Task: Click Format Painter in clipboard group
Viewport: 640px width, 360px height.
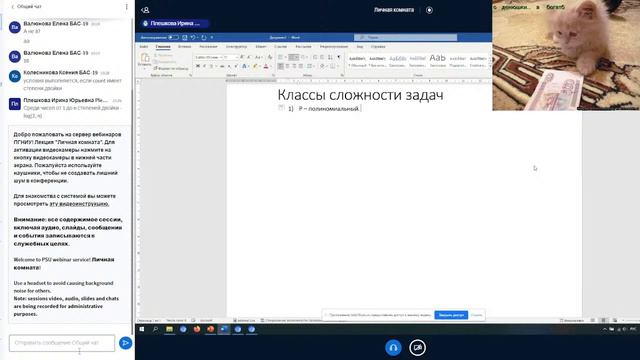Action: (x=171, y=69)
